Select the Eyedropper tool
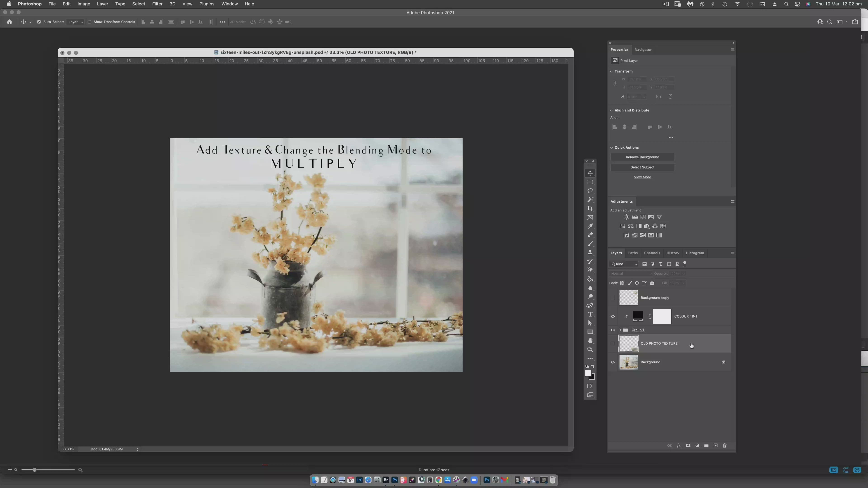The image size is (868, 488). pyautogui.click(x=590, y=226)
